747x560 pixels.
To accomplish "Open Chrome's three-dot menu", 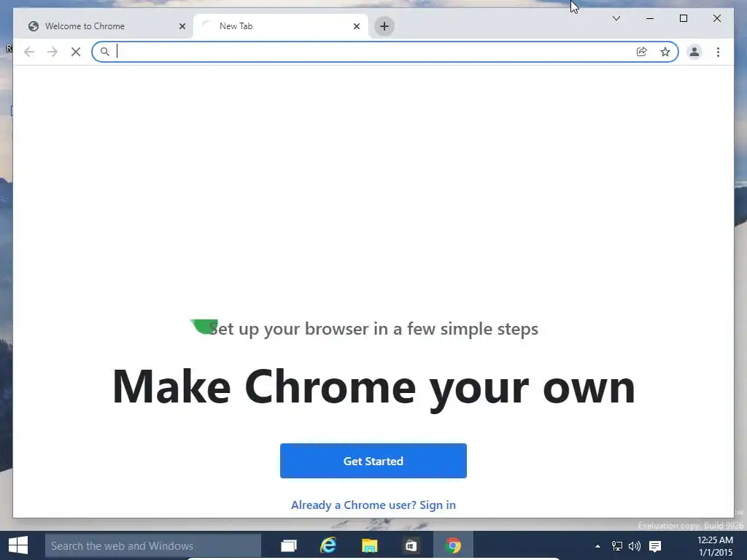I will 718,52.
